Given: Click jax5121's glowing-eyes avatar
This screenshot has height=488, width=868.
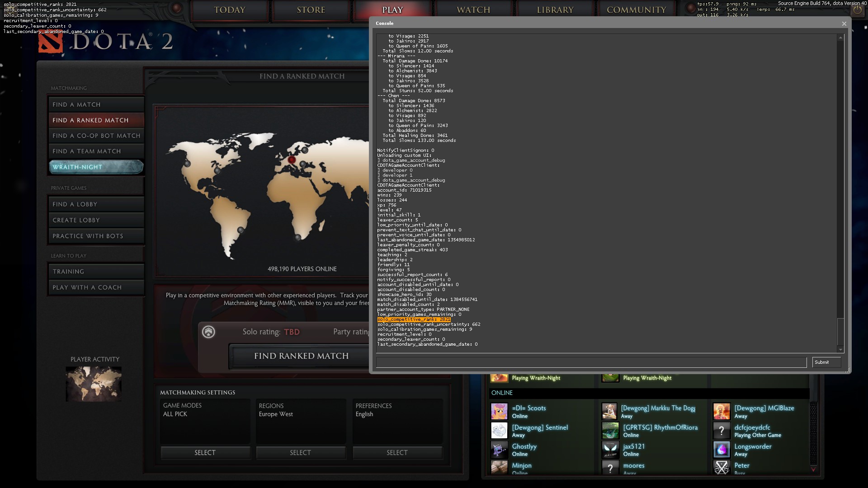Looking at the screenshot, I should coord(610,450).
